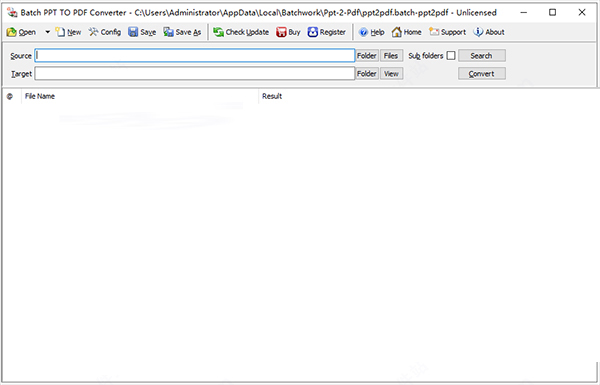Save the project with the Save toolbar button
The image size is (600, 385).
click(x=142, y=32)
